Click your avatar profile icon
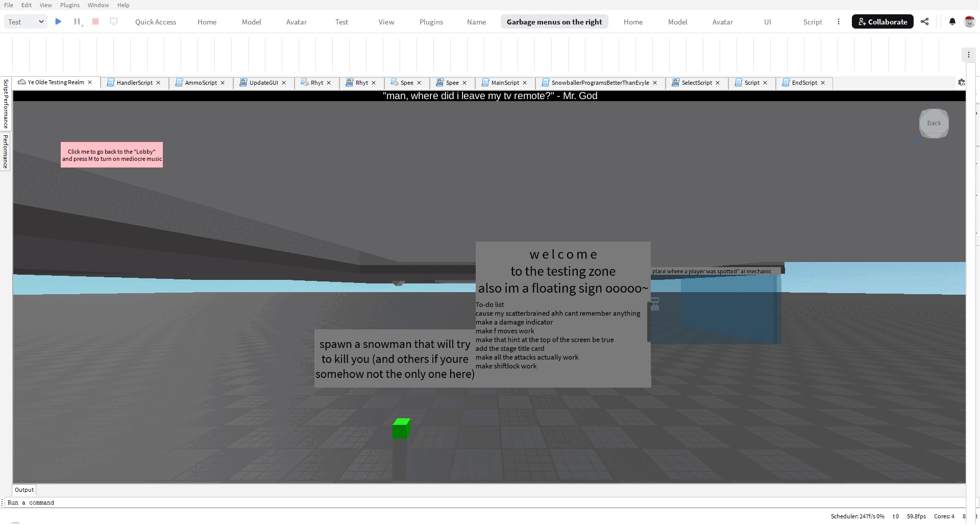Image resolution: width=980 pixels, height=525 pixels. pos(969,21)
